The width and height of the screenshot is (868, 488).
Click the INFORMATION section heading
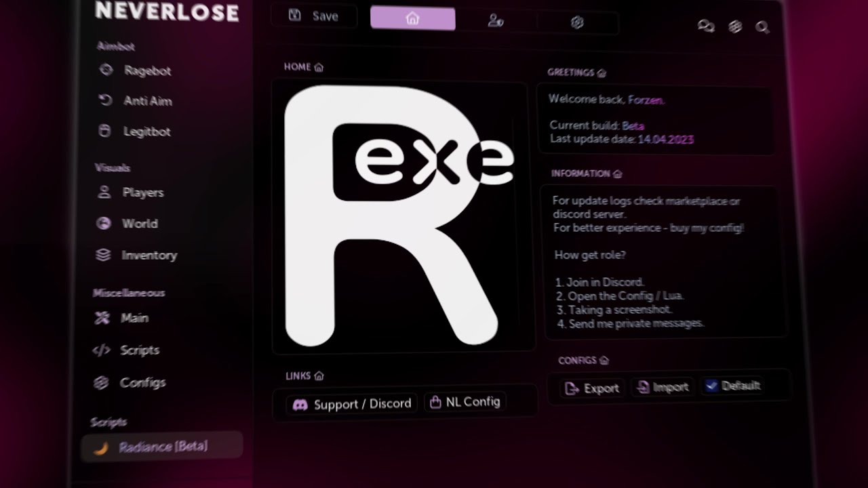(x=586, y=174)
